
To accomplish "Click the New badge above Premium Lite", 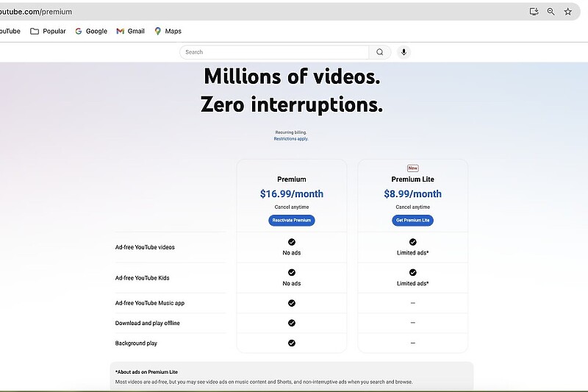I will tap(413, 168).
